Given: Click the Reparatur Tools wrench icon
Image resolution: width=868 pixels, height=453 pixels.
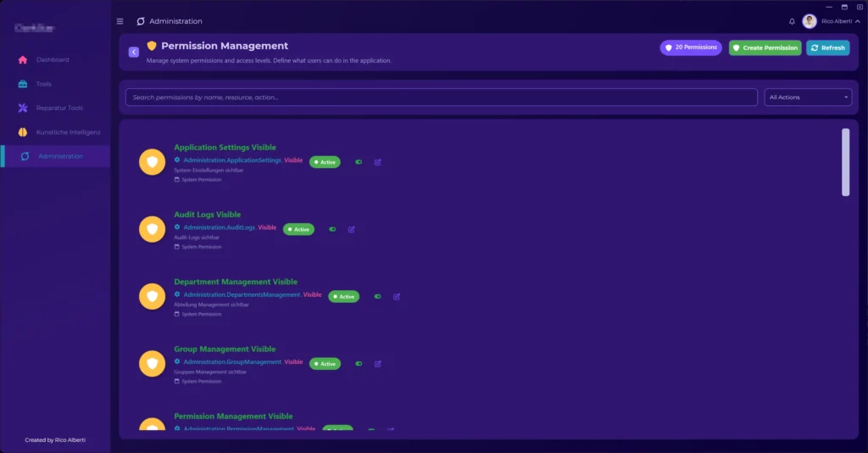Looking at the screenshot, I should pyautogui.click(x=23, y=108).
